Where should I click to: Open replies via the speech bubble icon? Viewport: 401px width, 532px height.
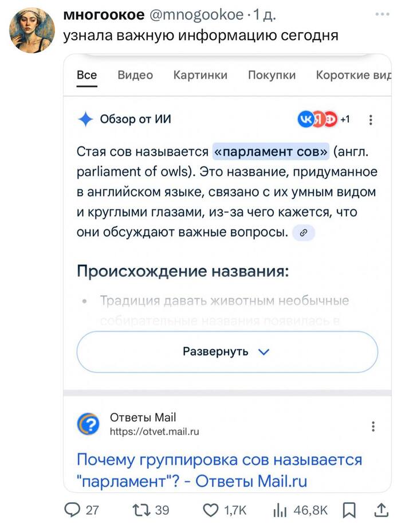[x=72, y=509]
